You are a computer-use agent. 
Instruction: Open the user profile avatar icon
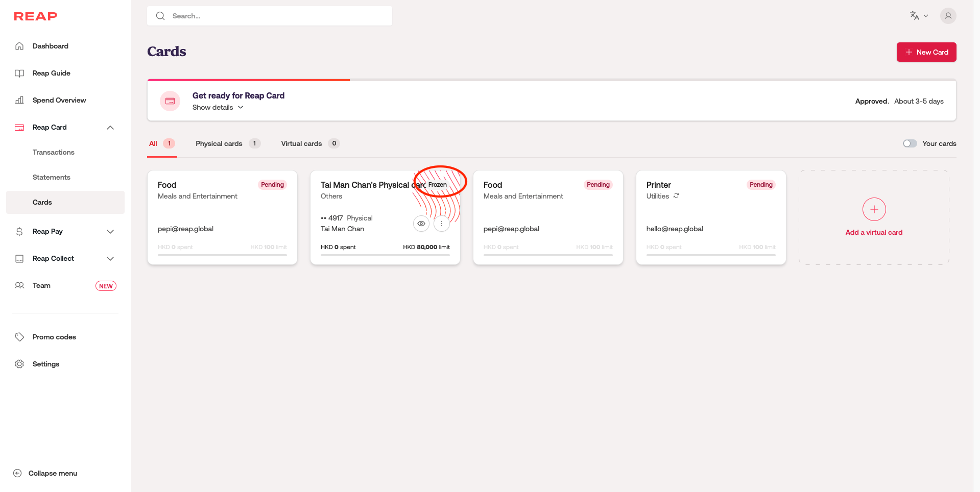pyautogui.click(x=948, y=16)
